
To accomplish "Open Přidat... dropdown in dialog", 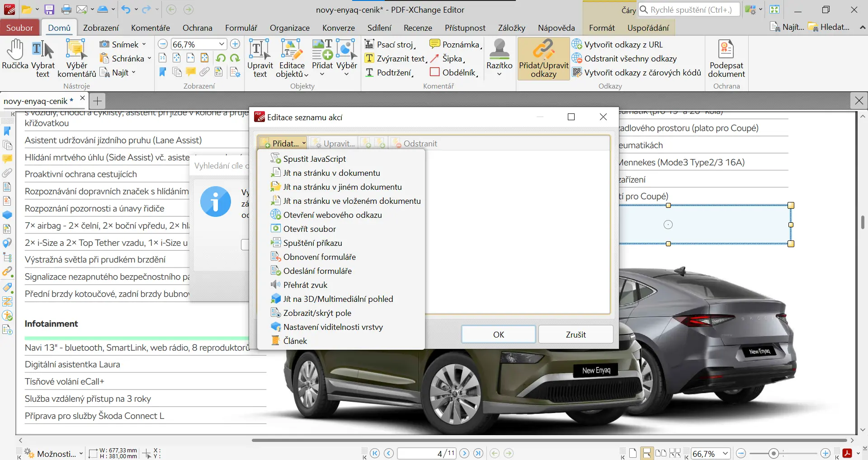I will click(283, 143).
